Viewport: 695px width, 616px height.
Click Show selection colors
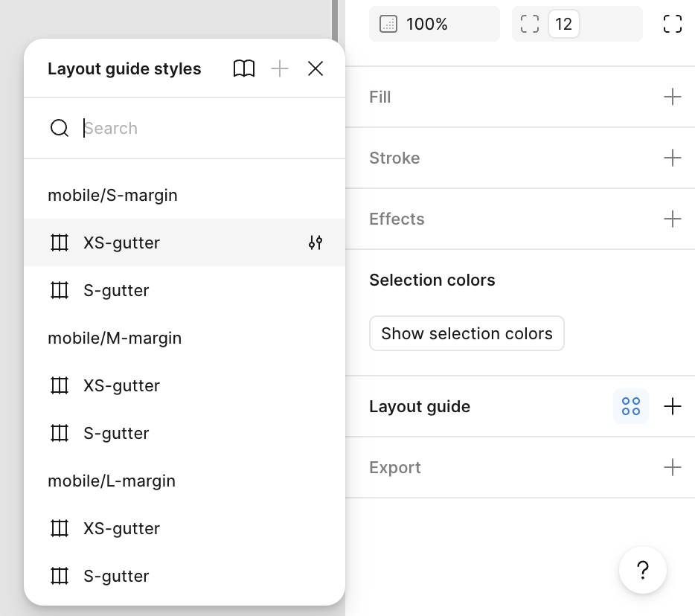coord(467,333)
